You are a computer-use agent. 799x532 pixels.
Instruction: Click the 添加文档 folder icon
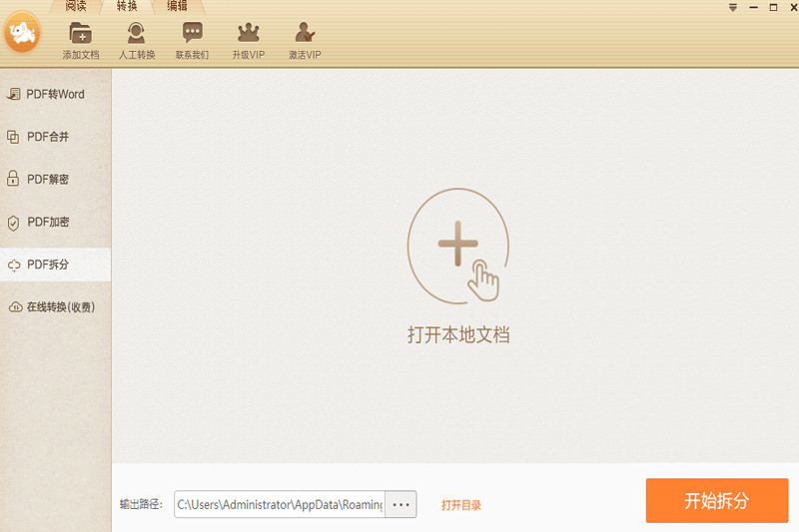pyautogui.click(x=80, y=34)
